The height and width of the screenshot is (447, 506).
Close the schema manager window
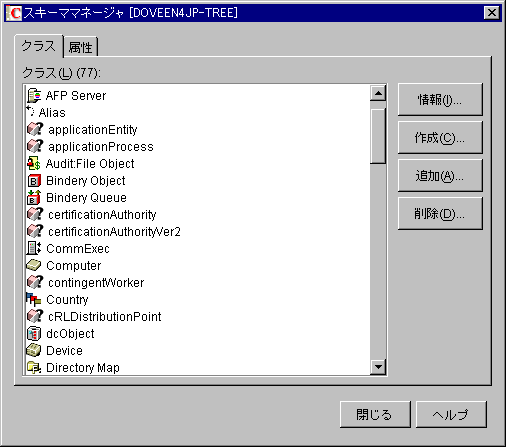point(492,13)
